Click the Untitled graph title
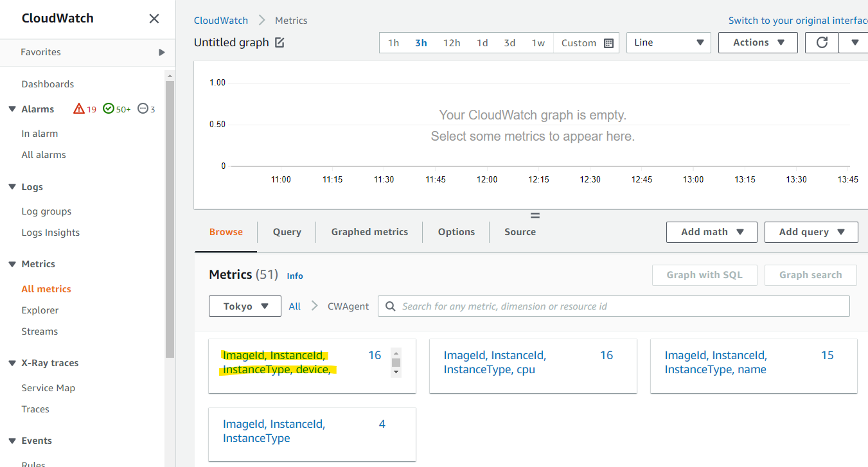The width and height of the screenshot is (868, 467). tap(231, 42)
